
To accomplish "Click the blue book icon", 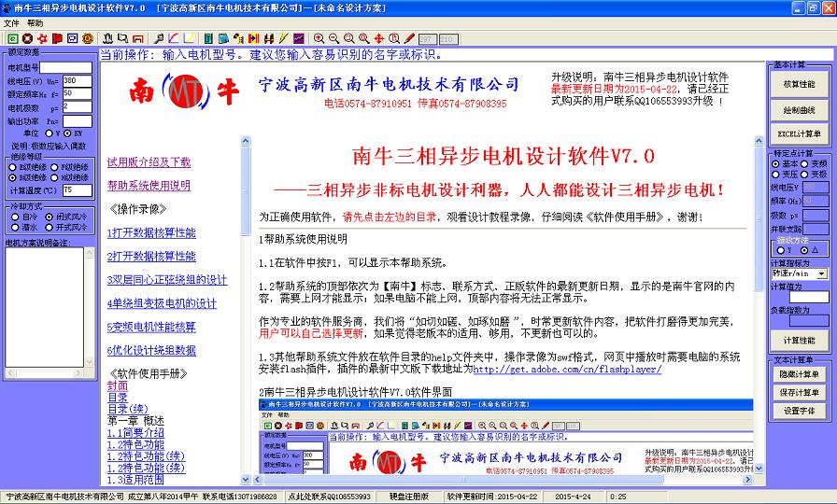I will tap(223, 38).
